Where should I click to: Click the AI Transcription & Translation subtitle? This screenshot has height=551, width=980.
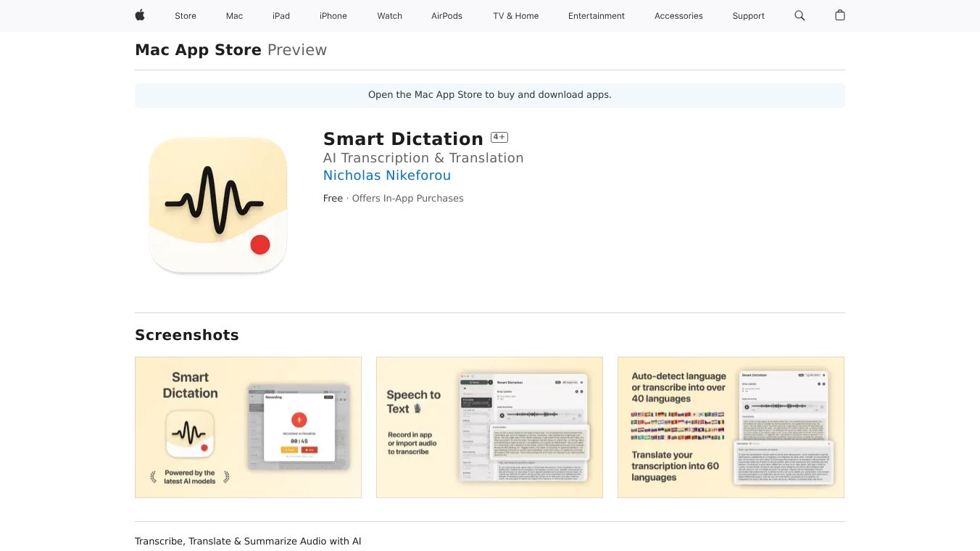tap(423, 158)
